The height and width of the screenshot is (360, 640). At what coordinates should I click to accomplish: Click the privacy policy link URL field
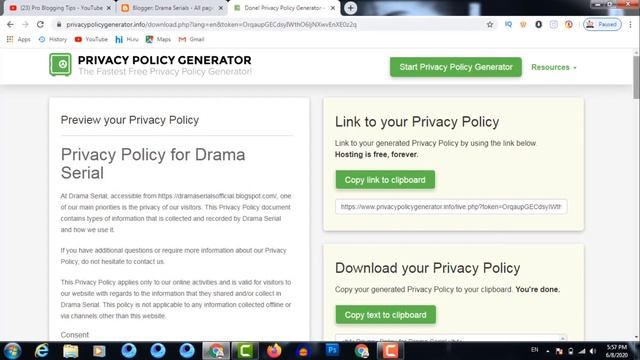[x=451, y=207]
